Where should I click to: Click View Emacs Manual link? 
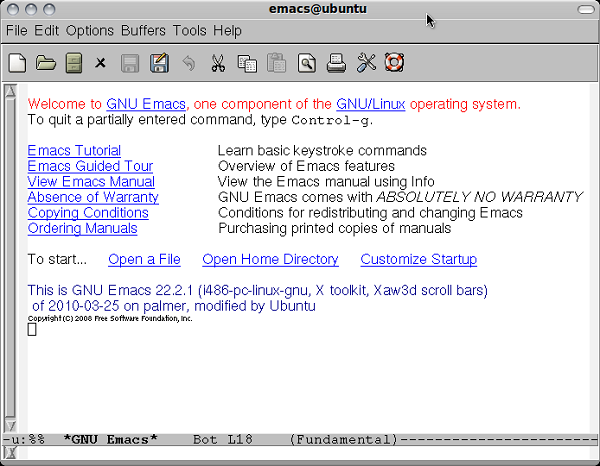[x=91, y=181]
